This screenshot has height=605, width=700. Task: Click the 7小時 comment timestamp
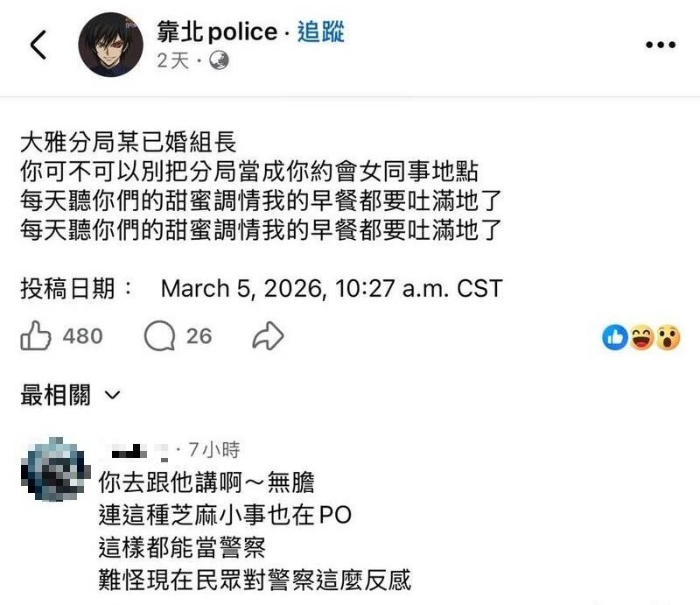point(213,451)
